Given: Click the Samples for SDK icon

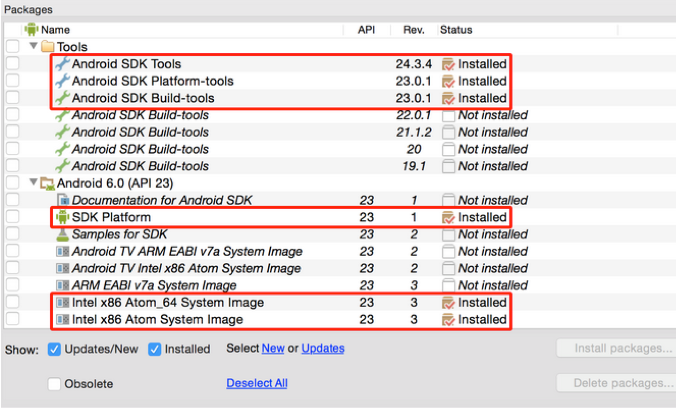Looking at the screenshot, I should pyautogui.click(x=63, y=234).
